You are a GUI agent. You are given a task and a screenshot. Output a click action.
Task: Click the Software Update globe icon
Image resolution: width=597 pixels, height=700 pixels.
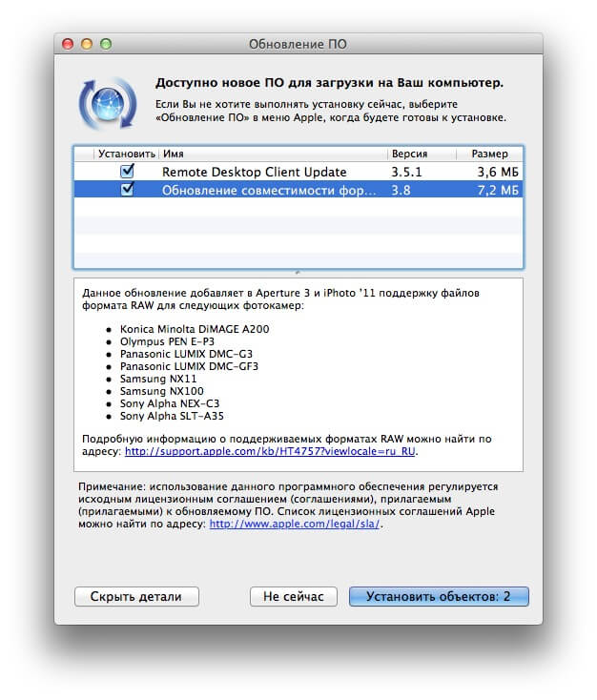pyautogui.click(x=108, y=103)
